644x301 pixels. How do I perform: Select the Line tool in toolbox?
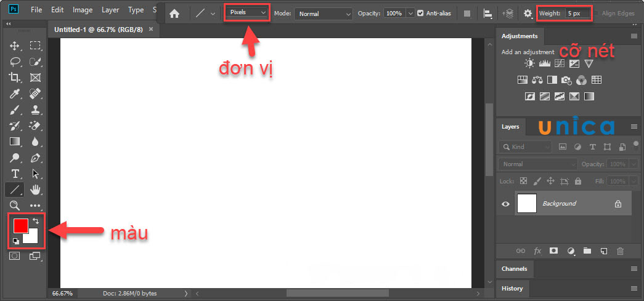(14, 190)
